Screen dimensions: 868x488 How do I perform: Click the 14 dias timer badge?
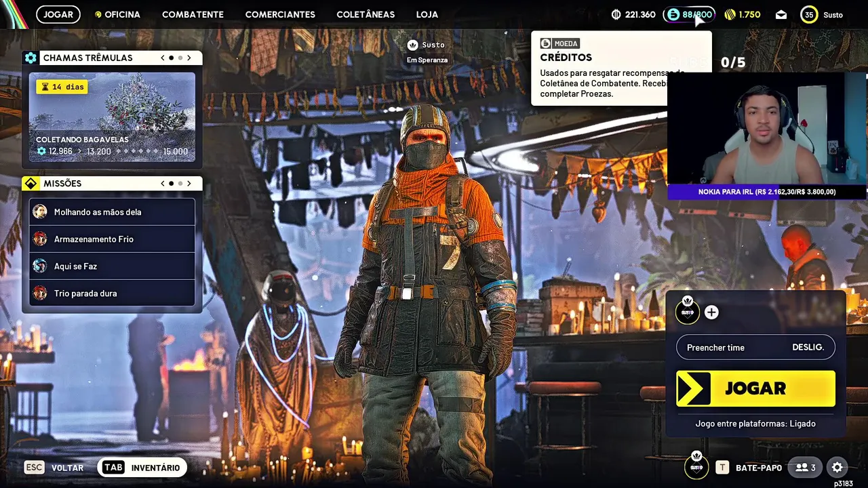tap(62, 87)
